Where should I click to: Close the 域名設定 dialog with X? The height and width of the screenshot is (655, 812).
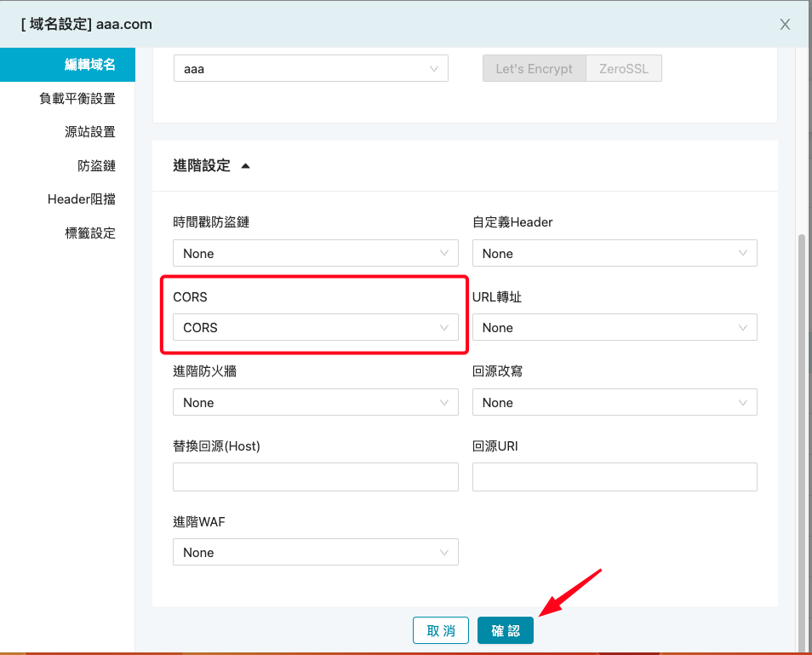click(785, 25)
